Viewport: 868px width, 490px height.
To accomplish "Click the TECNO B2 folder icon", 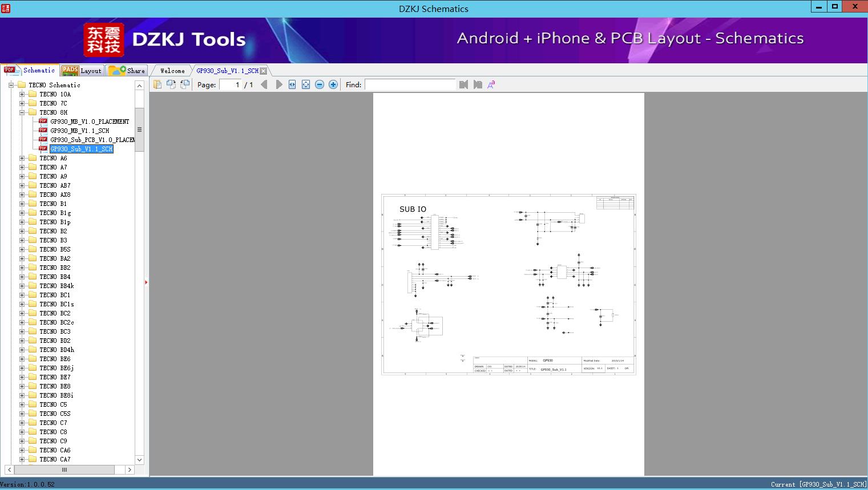I will click(x=33, y=231).
